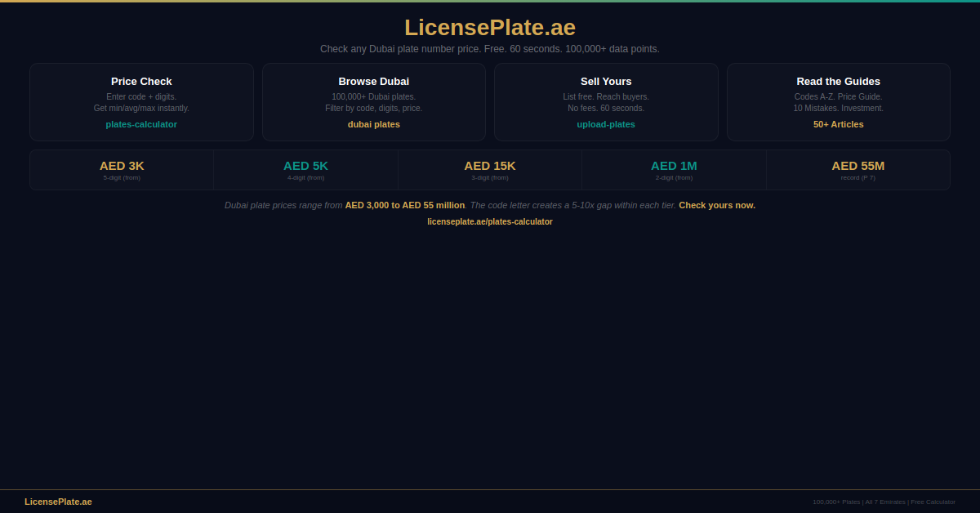Click All 7 Emirates in the footer
The width and height of the screenshot is (980, 513).
(885, 502)
